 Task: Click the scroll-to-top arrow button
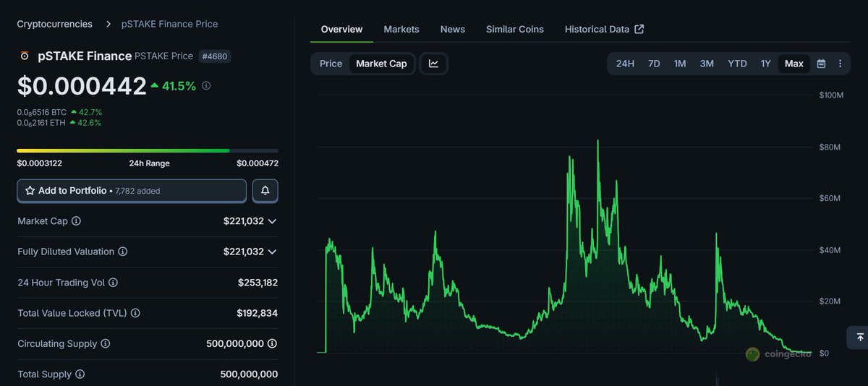pos(860,338)
